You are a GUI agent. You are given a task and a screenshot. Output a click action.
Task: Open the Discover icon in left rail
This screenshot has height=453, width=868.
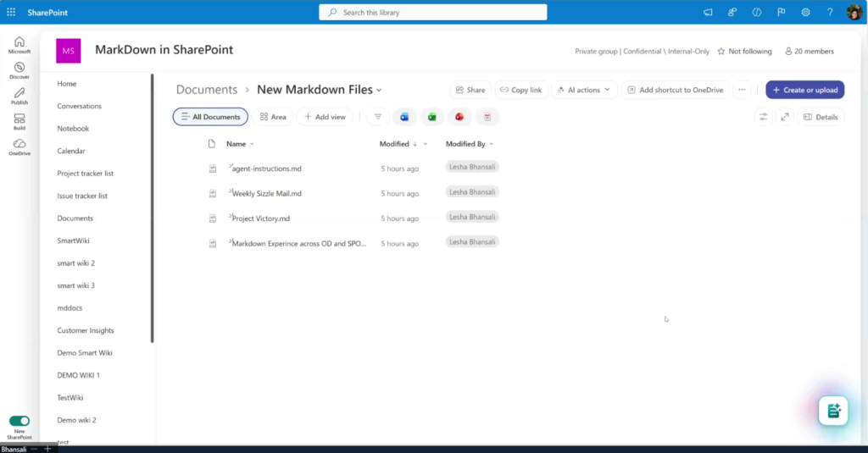point(19,70)
